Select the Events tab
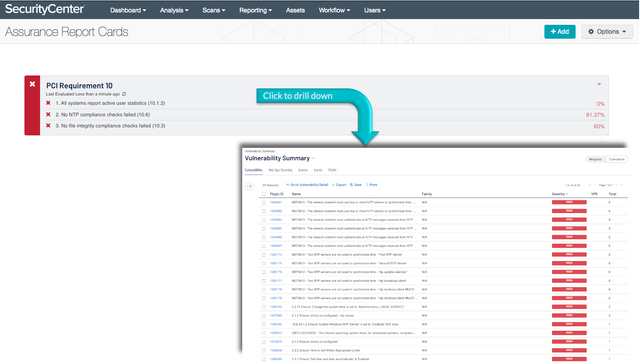 pos(318,170)
